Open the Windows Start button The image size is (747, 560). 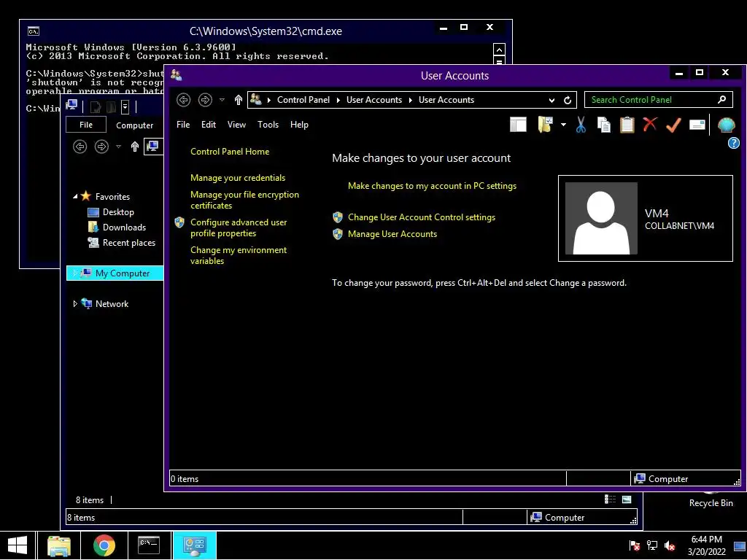tap(18, 545)
